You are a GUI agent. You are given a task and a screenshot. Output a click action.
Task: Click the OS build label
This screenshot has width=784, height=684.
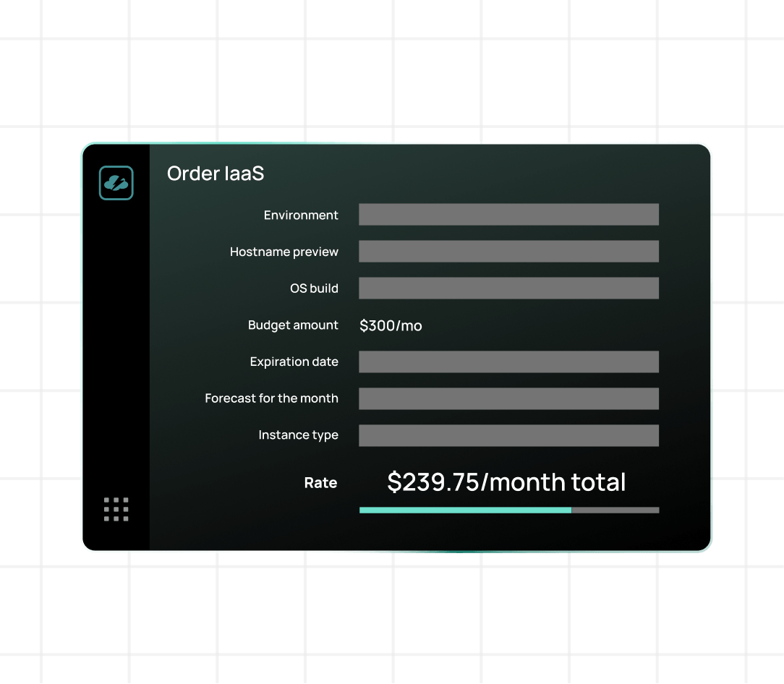pos(314,288)
